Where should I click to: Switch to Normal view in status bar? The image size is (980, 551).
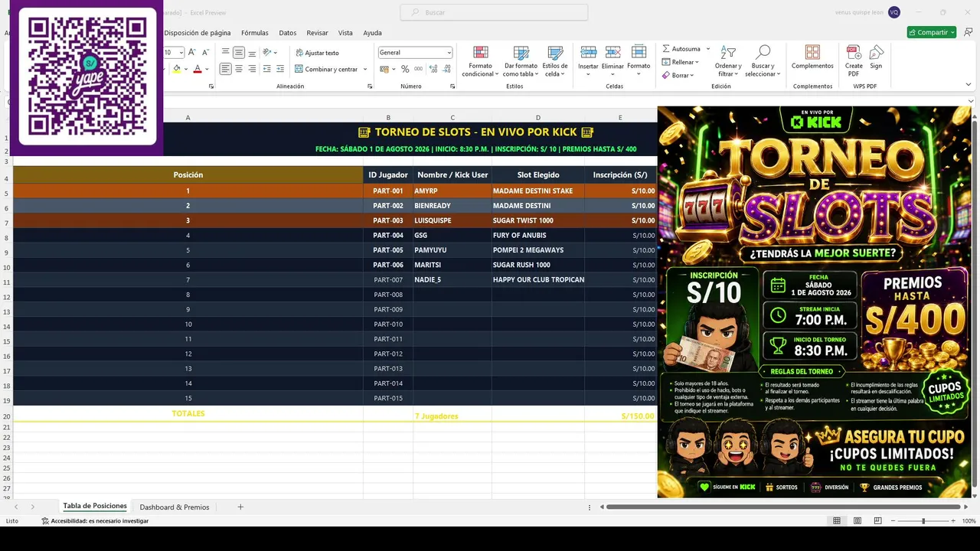[x=837, y=521]
